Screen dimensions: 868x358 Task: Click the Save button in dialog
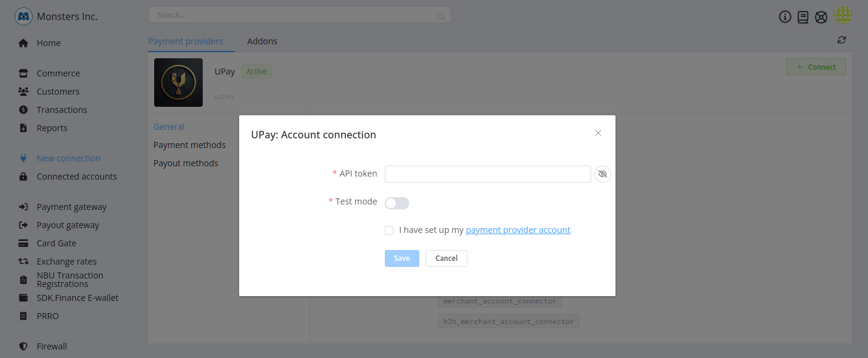click(x=402, y=258)
